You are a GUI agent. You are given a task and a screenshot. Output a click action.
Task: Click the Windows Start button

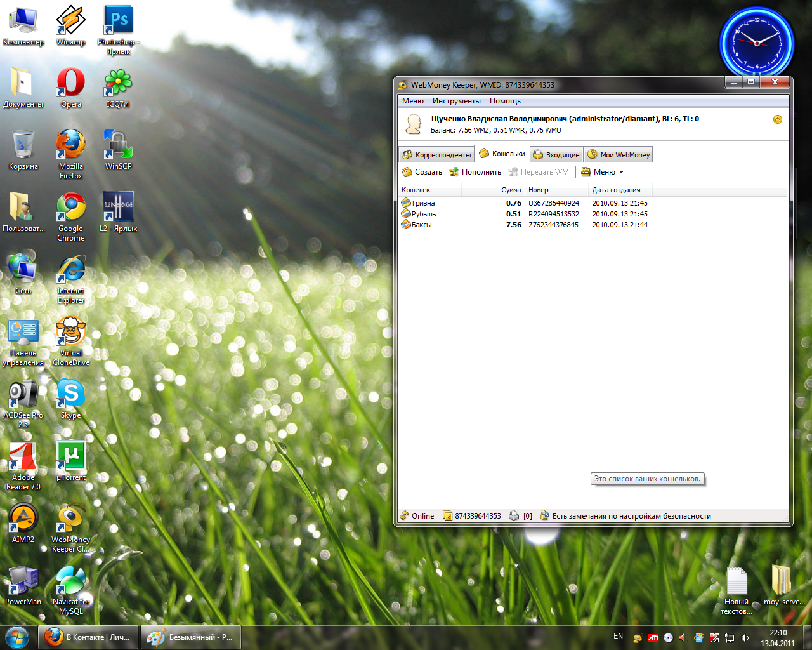(17, 637)
